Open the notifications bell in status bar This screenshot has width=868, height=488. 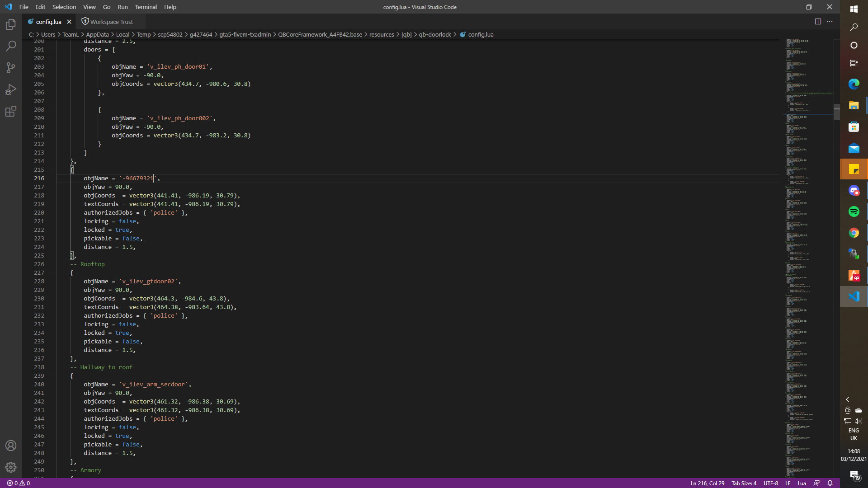(830, 483)
